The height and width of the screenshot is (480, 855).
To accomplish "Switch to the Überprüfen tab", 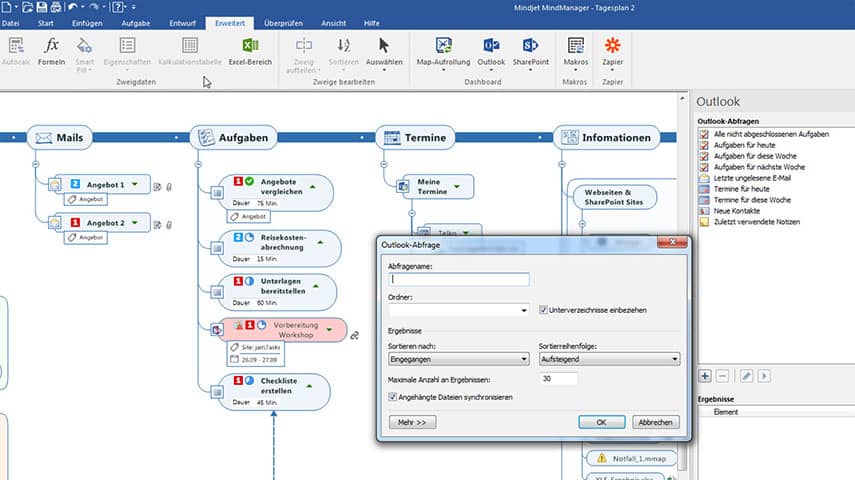I will tap(283, 23).
